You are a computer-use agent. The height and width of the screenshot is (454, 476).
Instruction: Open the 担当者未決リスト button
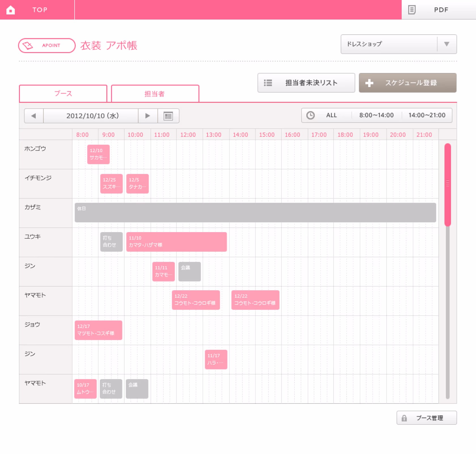pos(306,83)
